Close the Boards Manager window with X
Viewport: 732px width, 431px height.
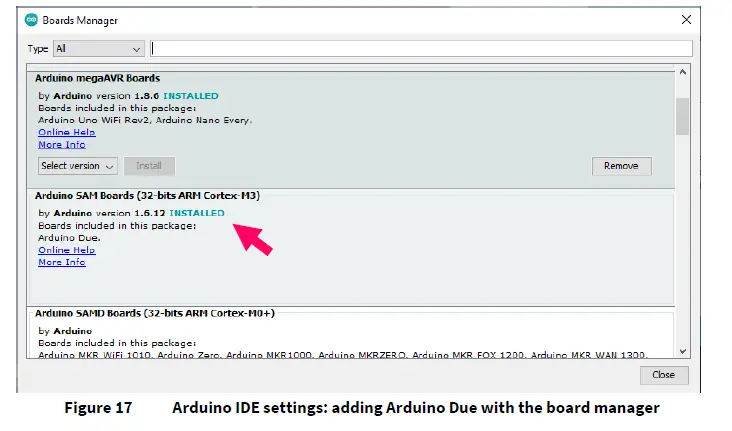[686, 20]
